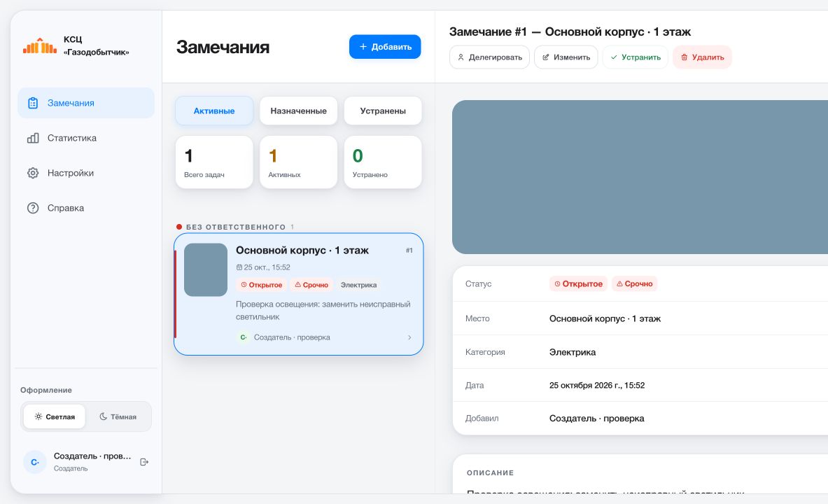
Task: Click the calendar icon near 25 окт., 15:52
Action: (x=239, y=267)
